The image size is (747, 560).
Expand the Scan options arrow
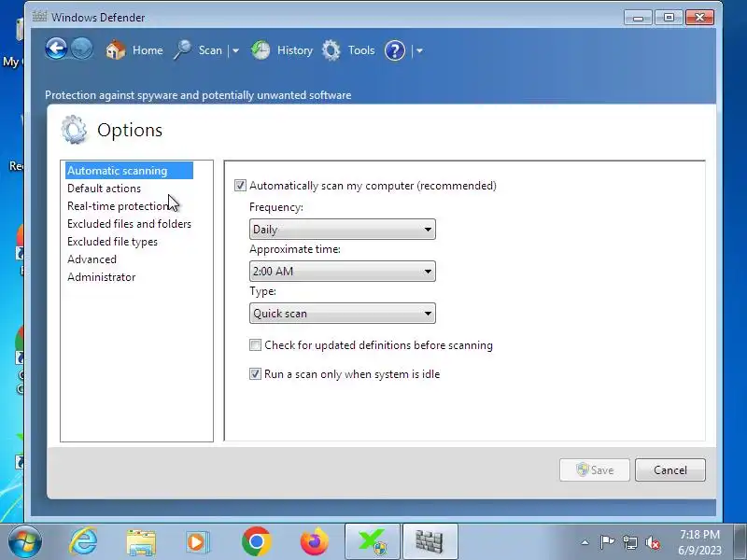235,50
